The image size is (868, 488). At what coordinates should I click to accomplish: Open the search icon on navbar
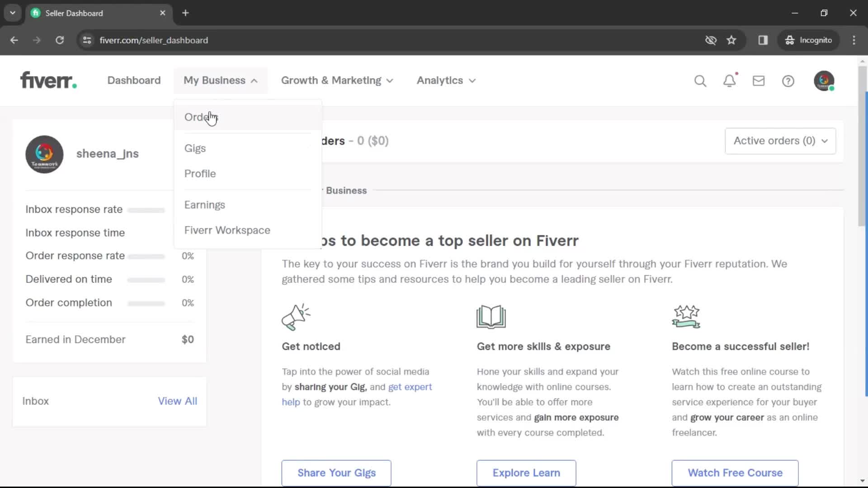[x=700, y=80]
